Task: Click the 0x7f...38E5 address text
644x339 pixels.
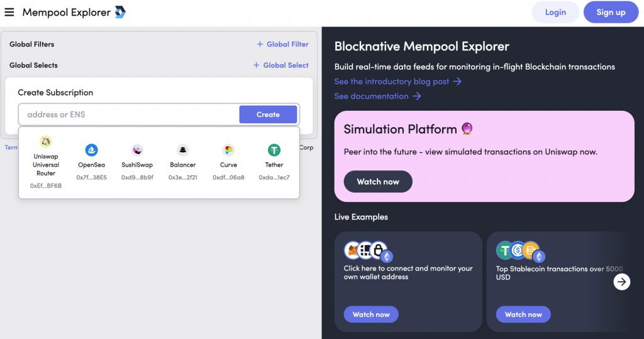Action: (91, 177)
